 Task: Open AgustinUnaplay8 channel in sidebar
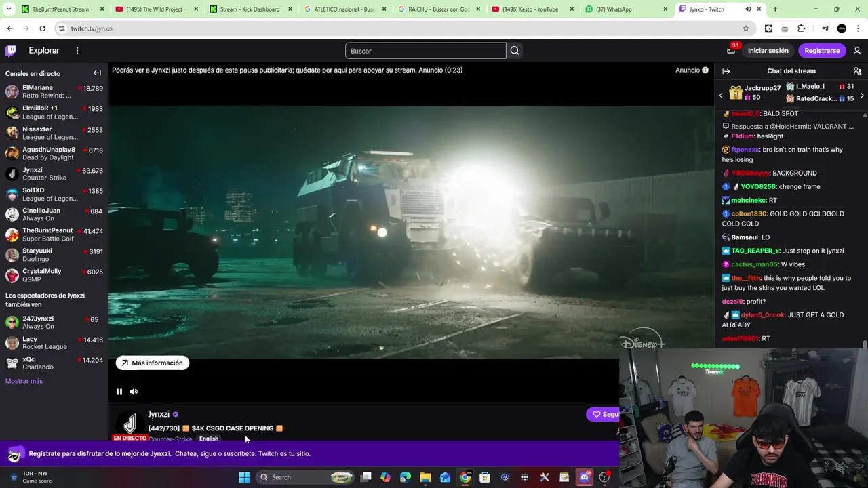click(54, 153)
